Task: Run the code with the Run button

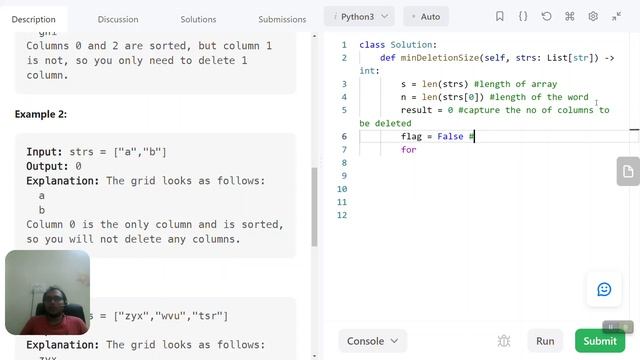Action: 545,341
